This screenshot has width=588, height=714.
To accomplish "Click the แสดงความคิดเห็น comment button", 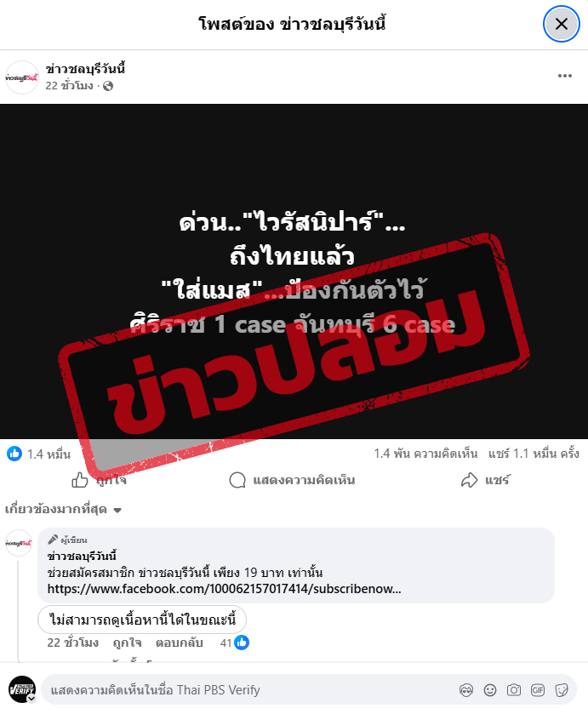I will [x=292, y=480].
